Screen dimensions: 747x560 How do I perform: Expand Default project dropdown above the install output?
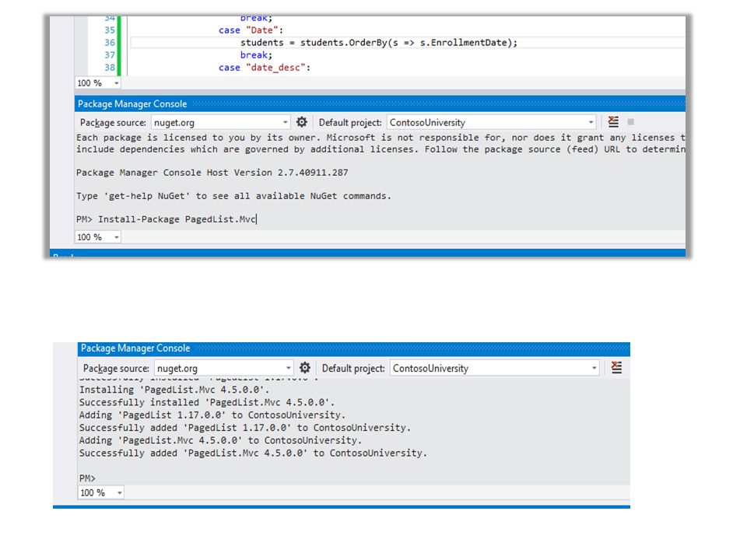(495, 368)
